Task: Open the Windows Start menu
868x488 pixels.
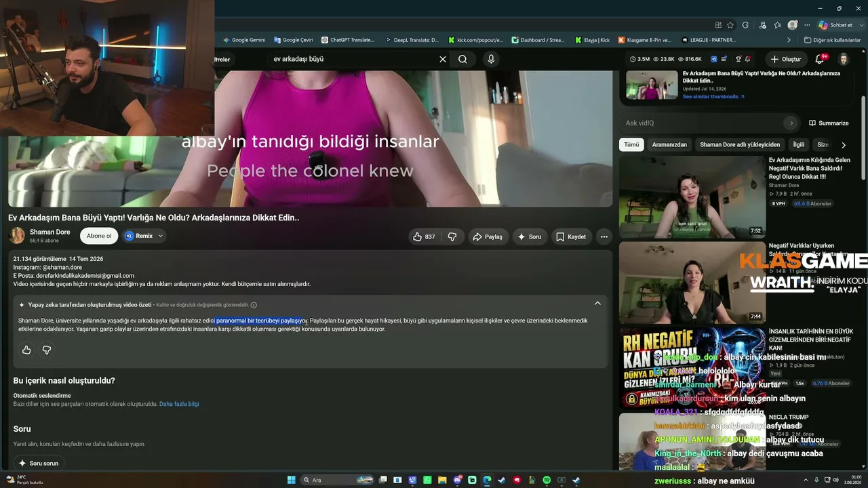Action: pyautogui.click(x=292, y=480)
